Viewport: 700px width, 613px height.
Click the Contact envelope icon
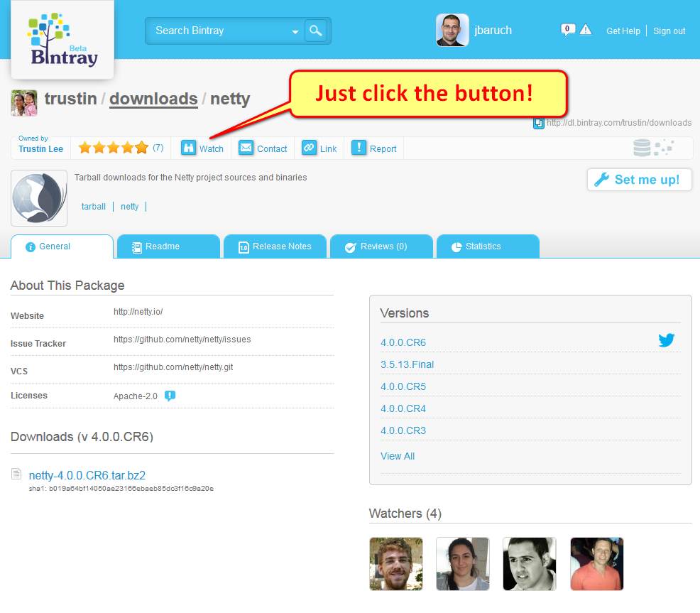click(246, 148)
